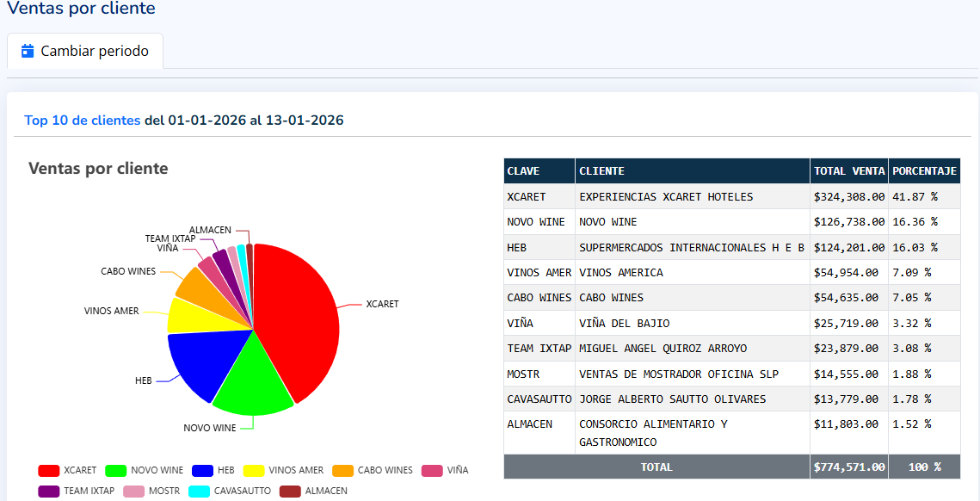Switch to the Cambiar periodo tab
980x501 pixels.
point(84,51)
